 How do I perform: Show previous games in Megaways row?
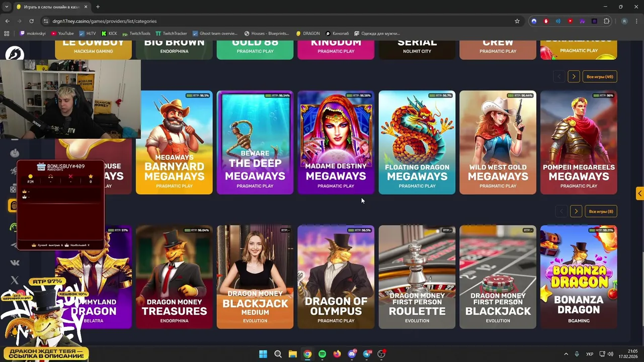558,76
